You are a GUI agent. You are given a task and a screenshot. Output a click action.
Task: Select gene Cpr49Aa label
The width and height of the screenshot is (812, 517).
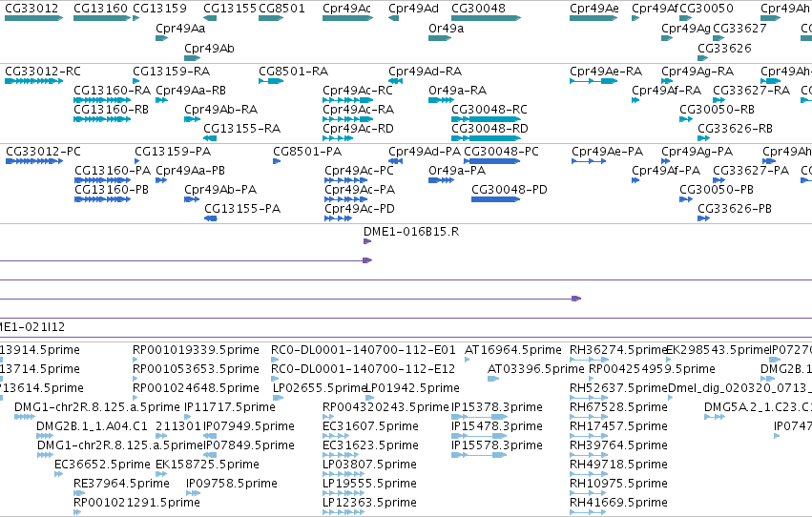180,29
